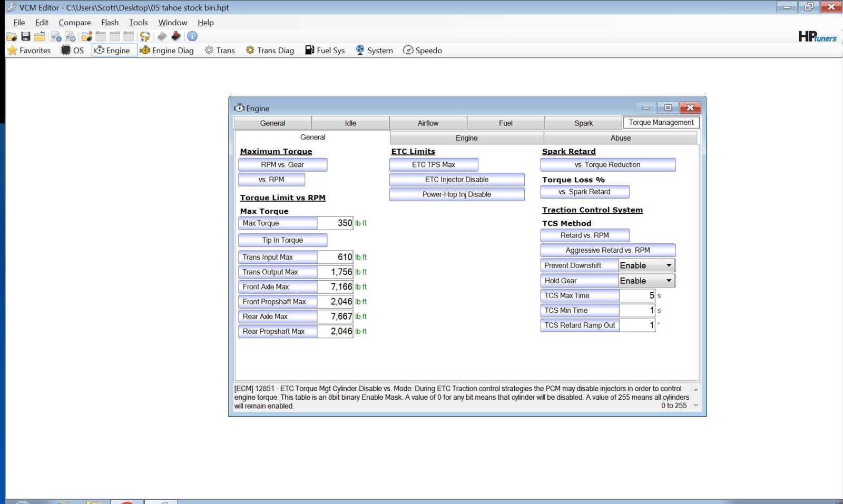Open the Window menu
Screen dimensions: 843x504
173,23
